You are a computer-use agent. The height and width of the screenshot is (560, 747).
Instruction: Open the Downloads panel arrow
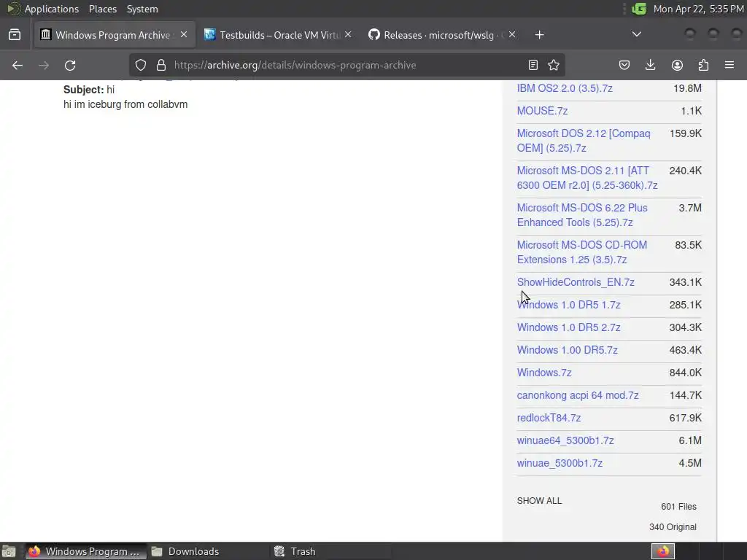click(x=650, y=65)
